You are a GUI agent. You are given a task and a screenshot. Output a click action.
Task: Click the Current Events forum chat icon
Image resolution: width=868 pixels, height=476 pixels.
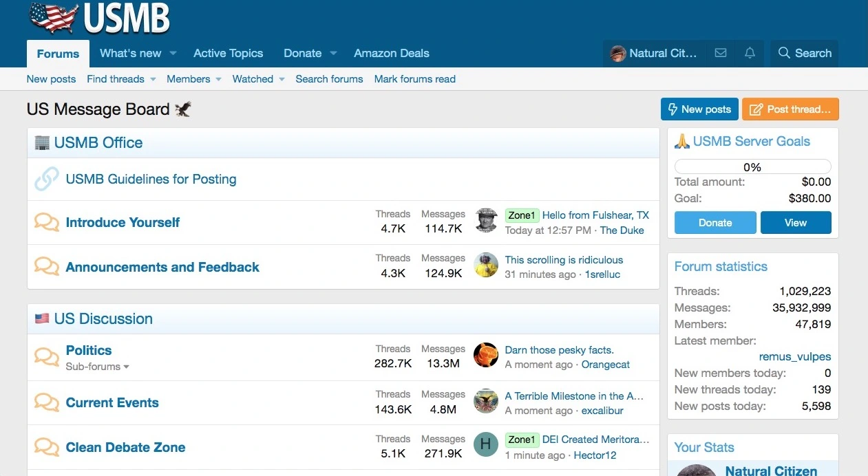coord(47,402)
